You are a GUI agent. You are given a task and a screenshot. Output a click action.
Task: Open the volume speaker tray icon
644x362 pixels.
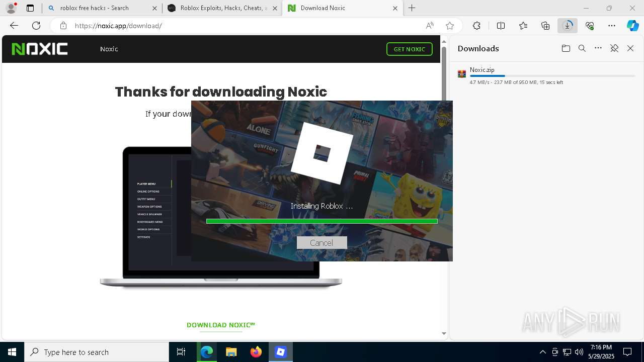coord(579,352)
